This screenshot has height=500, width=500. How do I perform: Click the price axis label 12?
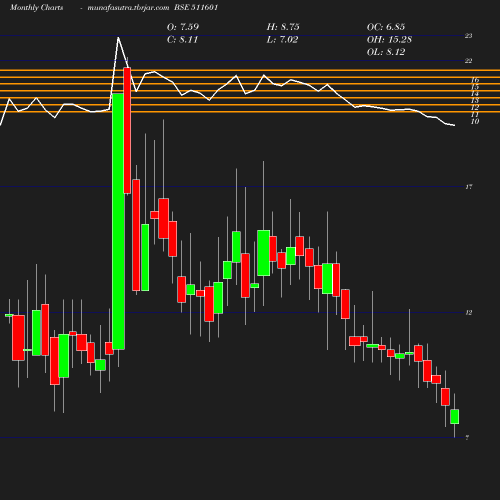pos(469,313)
